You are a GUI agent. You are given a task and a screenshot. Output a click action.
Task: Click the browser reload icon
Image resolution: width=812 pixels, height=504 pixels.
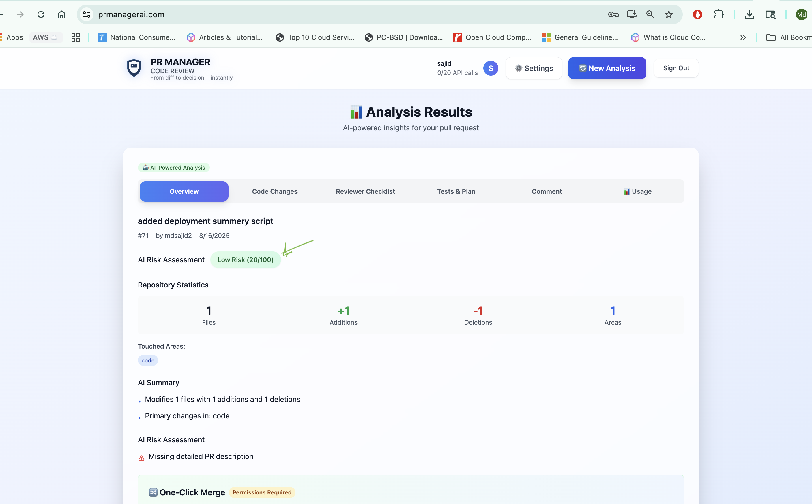pos(41,14)
